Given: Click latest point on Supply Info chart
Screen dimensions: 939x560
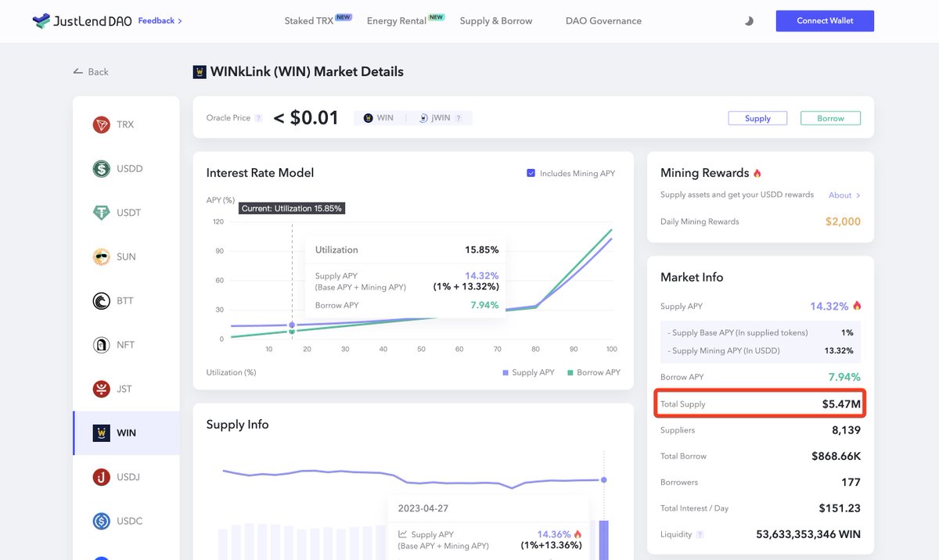Looking at the screenshot, I should pyautogui.click(x=603, y=479).
